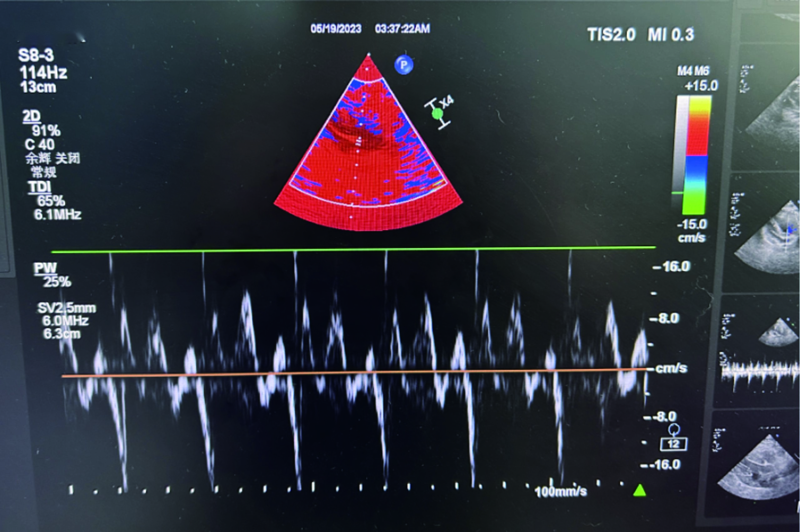Viewport: 800px width, 532px height.
Task: Click the 100mm/s sweep speed label
Action: [x=560, y=491]
